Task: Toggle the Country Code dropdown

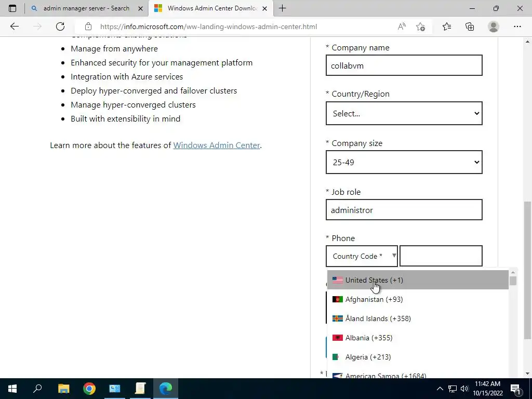Action: [362, 256]
